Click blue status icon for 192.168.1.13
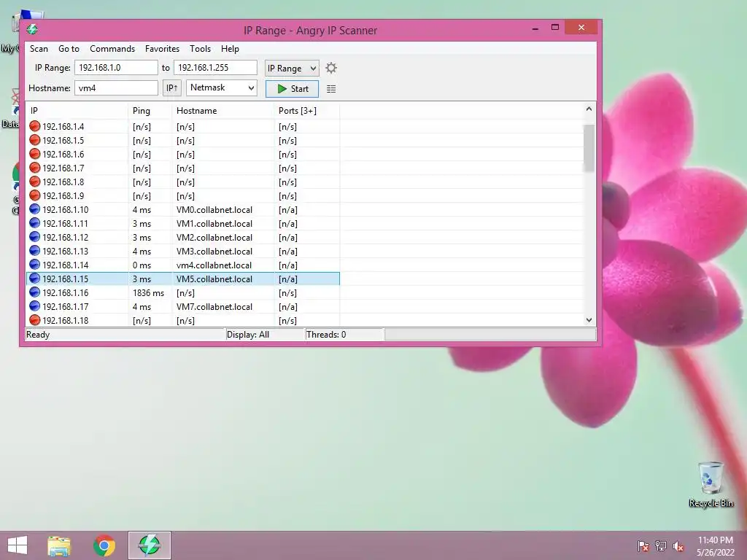Viewport: 747px width, 560px height. tap(34, 251)
